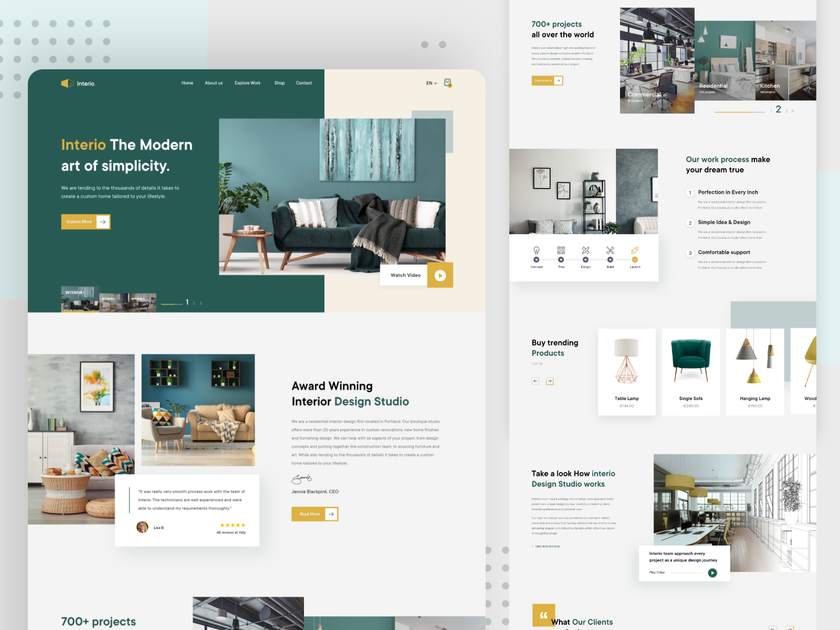Play the Watch Video yellow button
The width and height of the screenshot is (840, 630).
[440, 276]
